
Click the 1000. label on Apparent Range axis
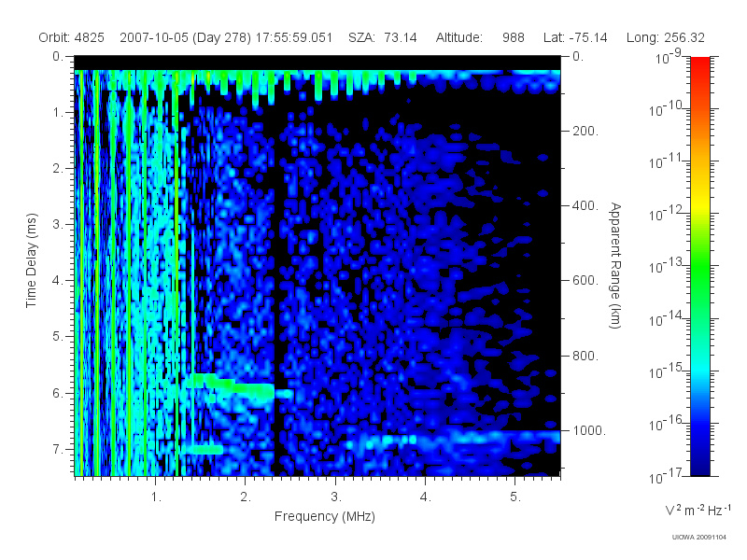589,430
